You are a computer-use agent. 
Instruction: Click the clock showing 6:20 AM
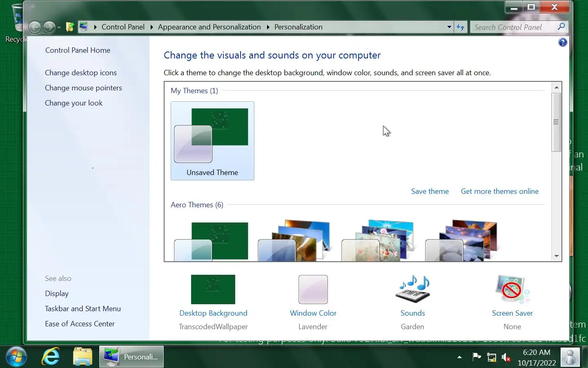tap(537, 357)
